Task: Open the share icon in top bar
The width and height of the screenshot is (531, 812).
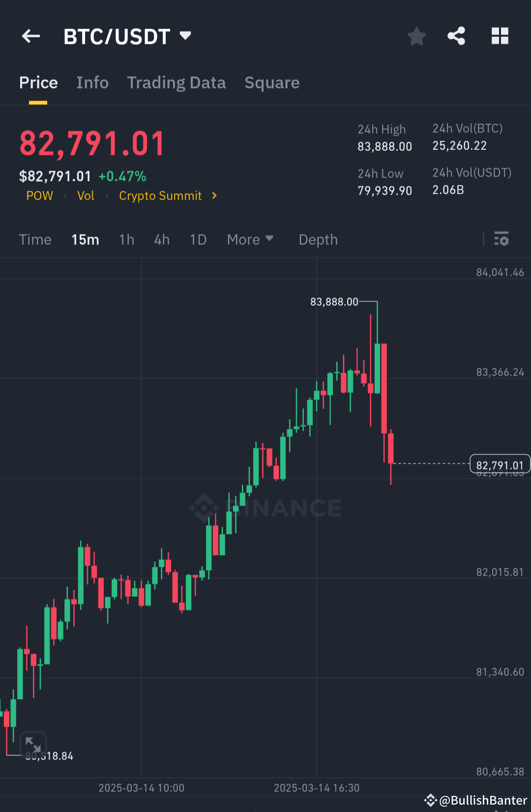Action: point(456,36)
